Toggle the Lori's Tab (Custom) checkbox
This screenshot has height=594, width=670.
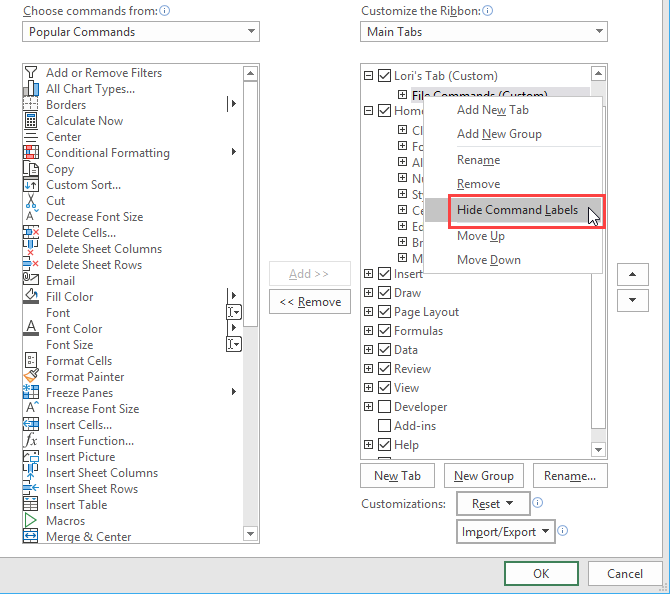384,76
